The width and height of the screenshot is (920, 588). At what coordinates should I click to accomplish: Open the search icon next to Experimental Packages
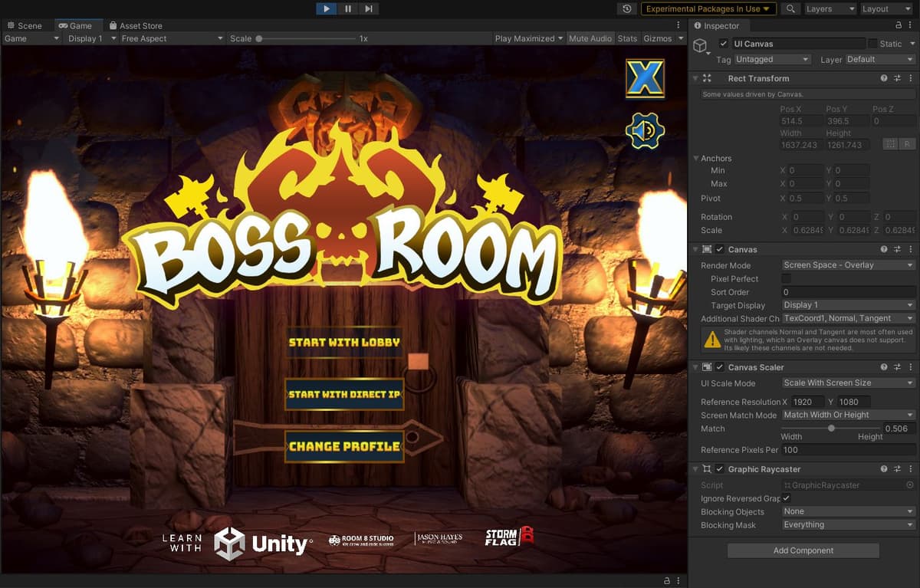(x=792, y=8)
